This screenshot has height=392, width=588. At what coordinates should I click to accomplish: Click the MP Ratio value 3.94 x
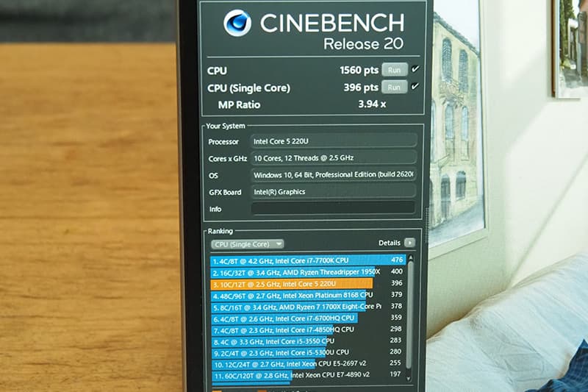[372, 104]
